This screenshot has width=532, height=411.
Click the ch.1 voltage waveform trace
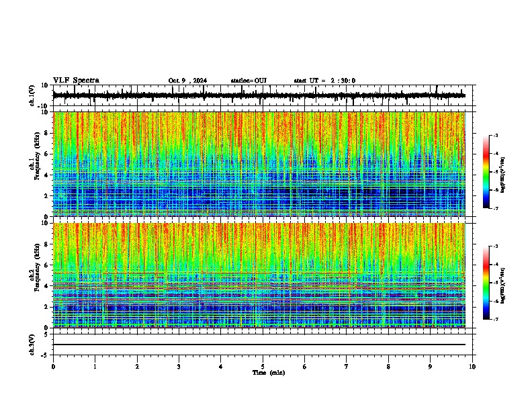point(259,95)
